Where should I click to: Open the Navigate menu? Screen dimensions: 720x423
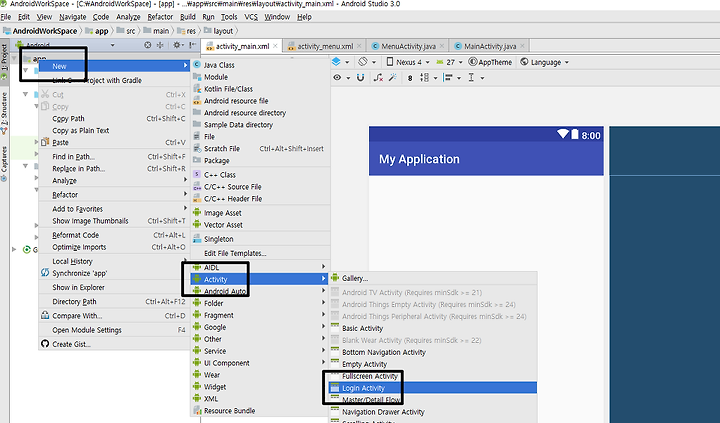click(x=73, y=17)
